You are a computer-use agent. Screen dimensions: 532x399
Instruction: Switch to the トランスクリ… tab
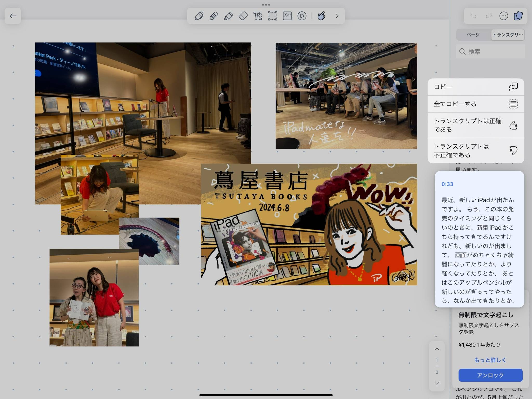(508, 35)
